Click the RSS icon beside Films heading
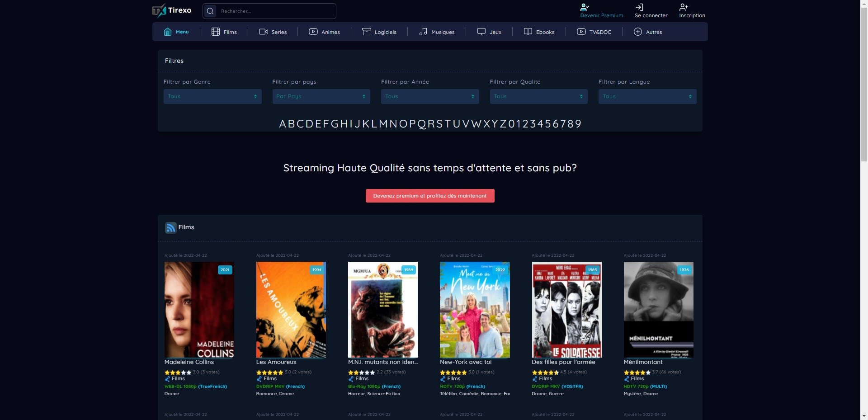The image size is (868, 420). tap(170, 227)
